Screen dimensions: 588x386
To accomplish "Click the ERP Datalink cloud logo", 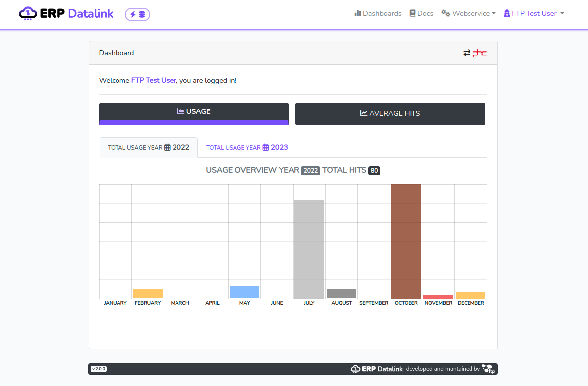I will tap(28, 14).
